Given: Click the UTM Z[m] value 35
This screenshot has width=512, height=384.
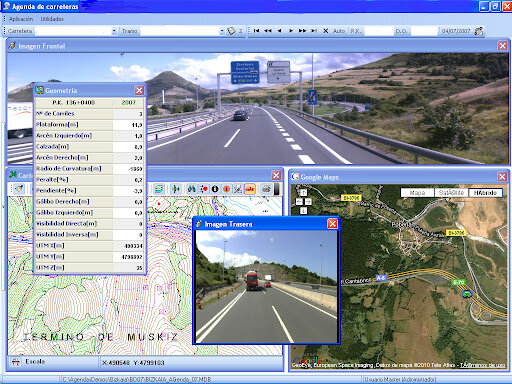Looking at the screenshot, I should tap(139, 268).
